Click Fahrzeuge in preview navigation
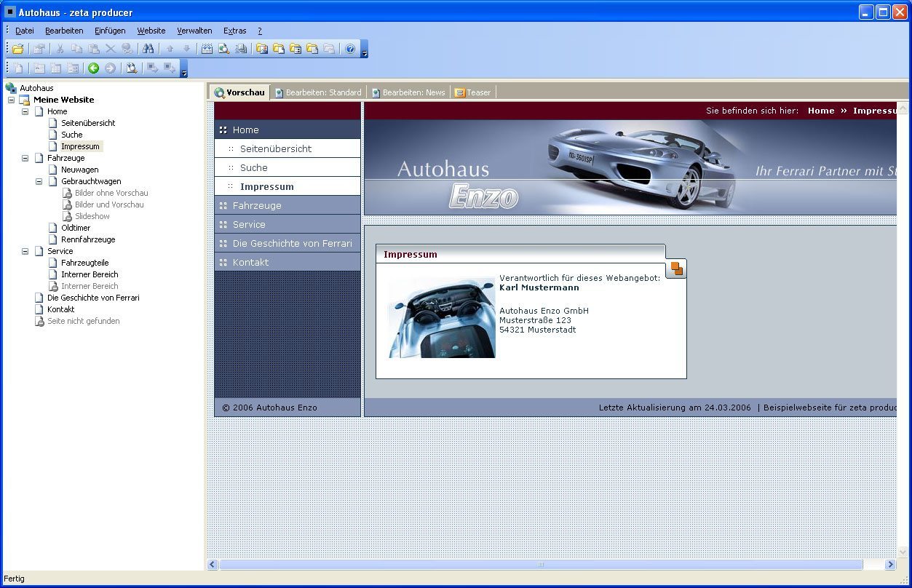Screen dimensions: 912x588 [x=288, y=205]
